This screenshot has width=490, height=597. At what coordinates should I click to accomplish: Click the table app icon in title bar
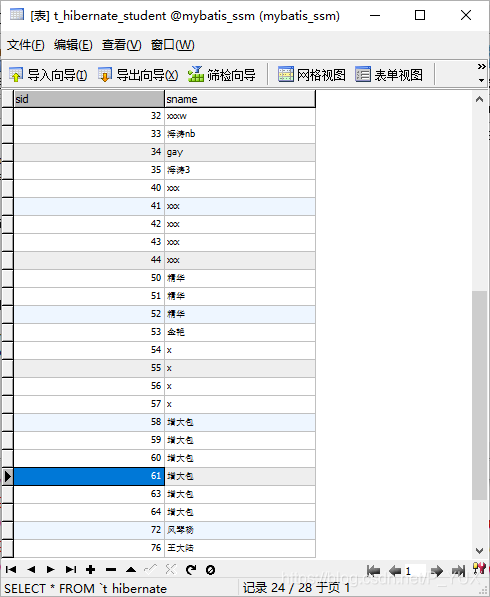pyautogui.click(x=17, y=15)
